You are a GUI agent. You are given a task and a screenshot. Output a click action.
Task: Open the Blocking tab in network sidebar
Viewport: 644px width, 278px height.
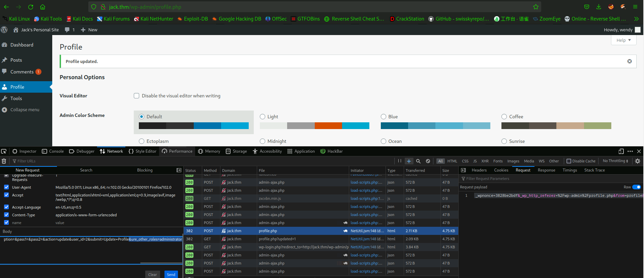coord(145,170)
